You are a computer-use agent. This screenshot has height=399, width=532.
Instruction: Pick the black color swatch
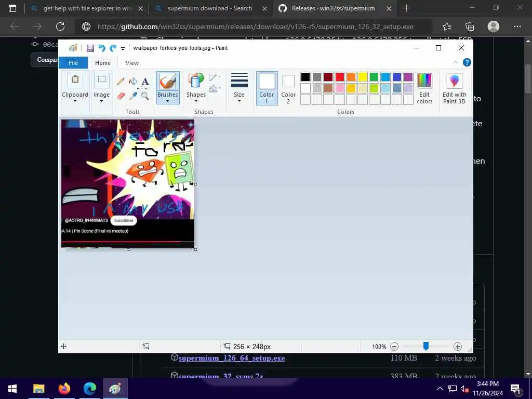pyautogui.click(x=305, y=77)
